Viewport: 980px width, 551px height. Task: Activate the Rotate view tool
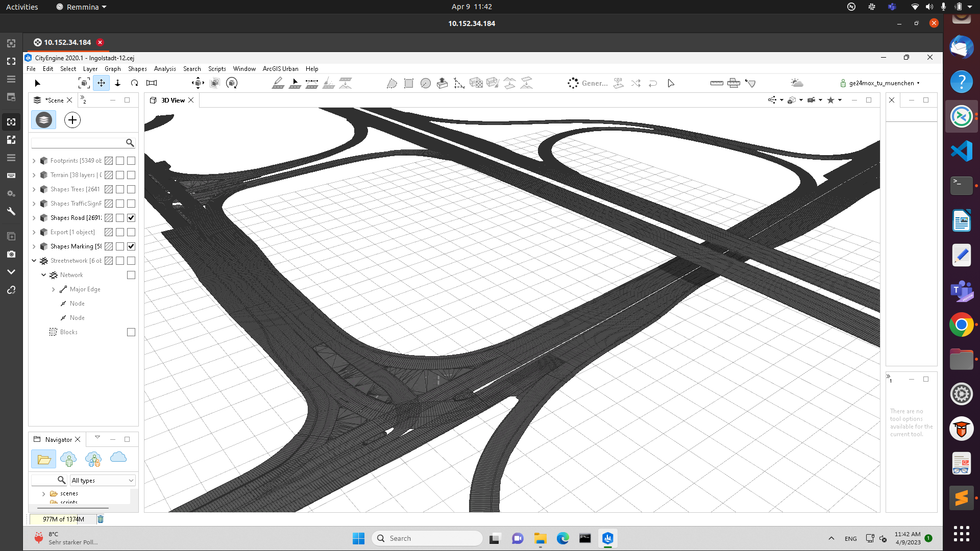[134, 83]
